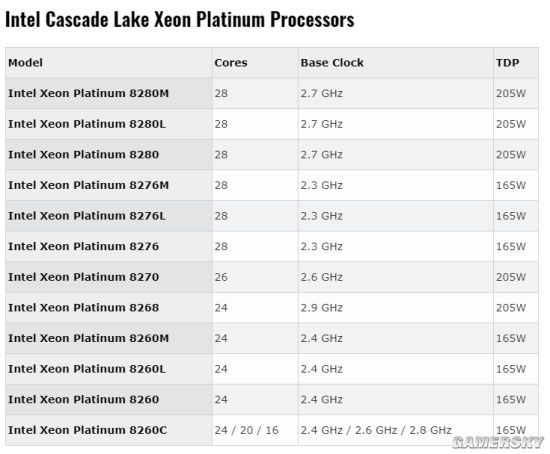Click the Cores column header

[x=231, y=63]
